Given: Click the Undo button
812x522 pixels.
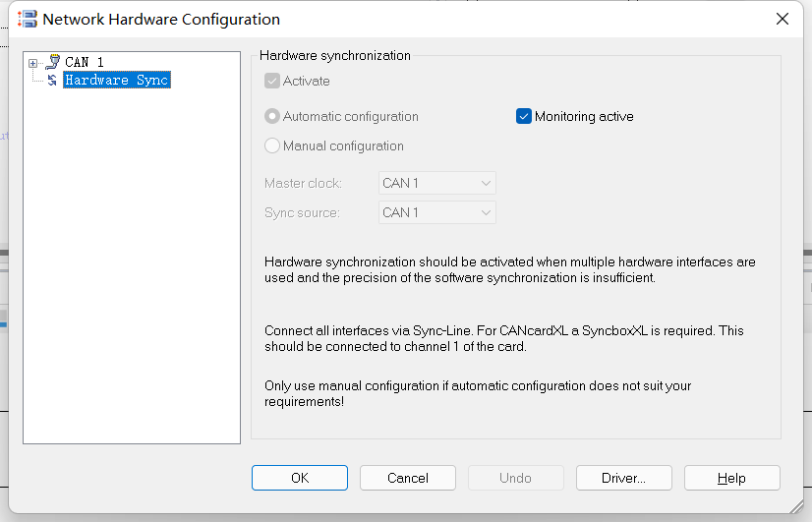Looking at the screenshot, I should [x=516, y=478].
